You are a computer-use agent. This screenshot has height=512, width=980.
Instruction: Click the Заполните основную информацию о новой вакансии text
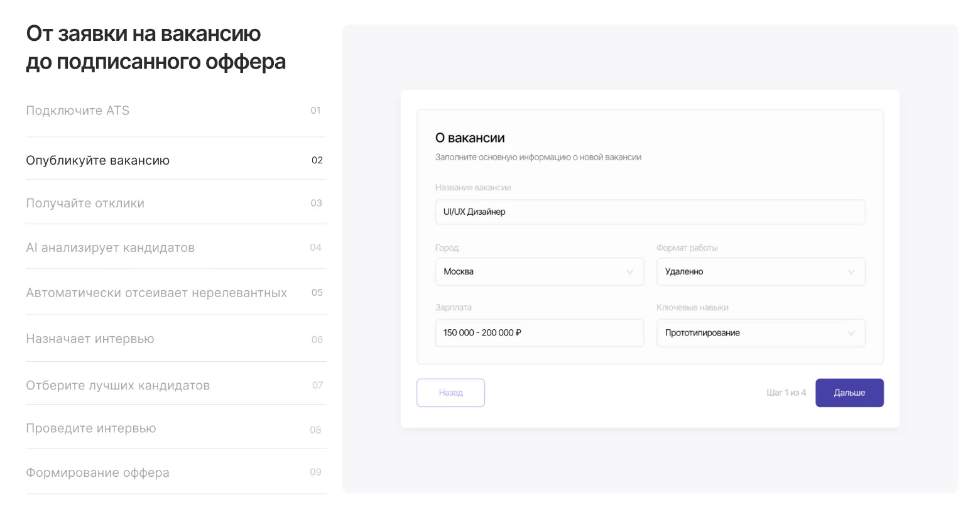click(538, 157)
